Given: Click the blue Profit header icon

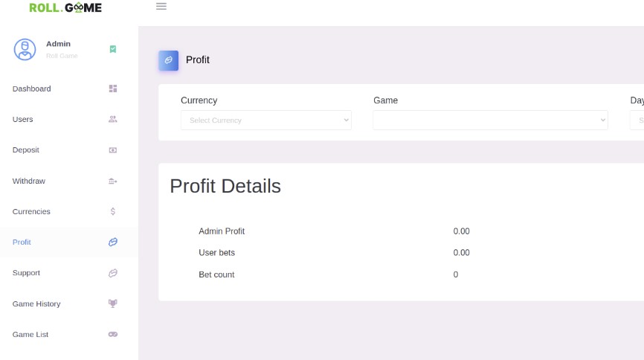Looking at the screenshot, I should pyautogui.click(x=168, y=60).
